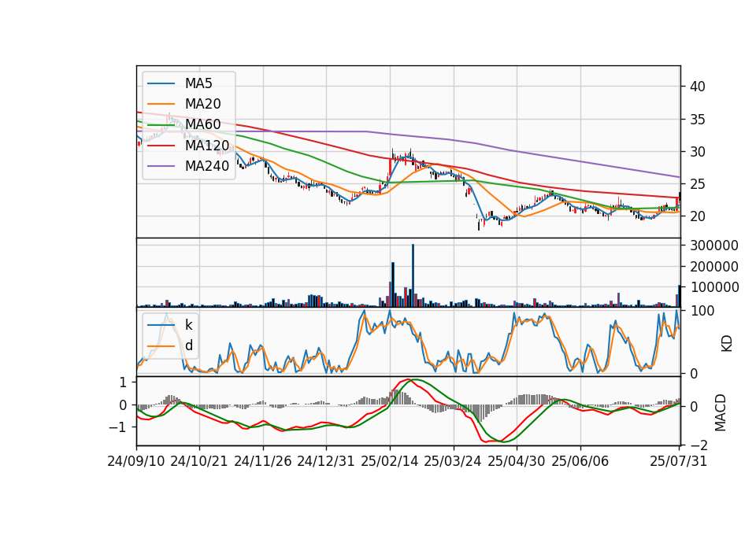Click the purple MA240 legend line

(161, 166)
